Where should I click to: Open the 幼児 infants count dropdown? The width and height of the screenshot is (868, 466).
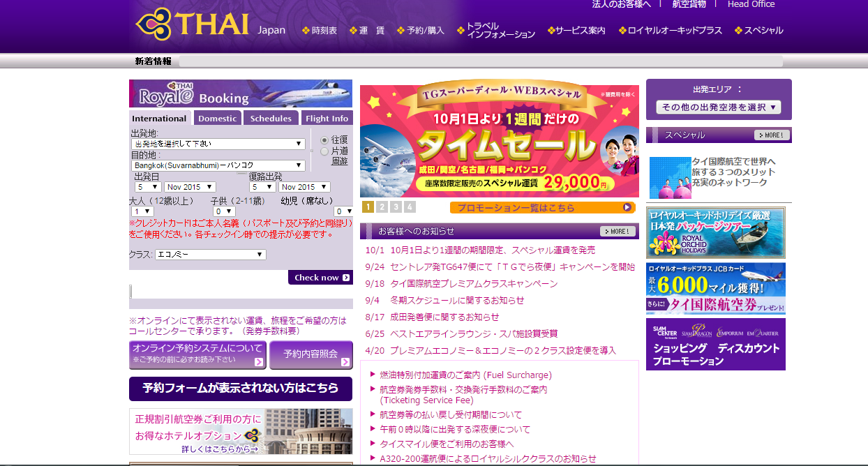[343, 211]
